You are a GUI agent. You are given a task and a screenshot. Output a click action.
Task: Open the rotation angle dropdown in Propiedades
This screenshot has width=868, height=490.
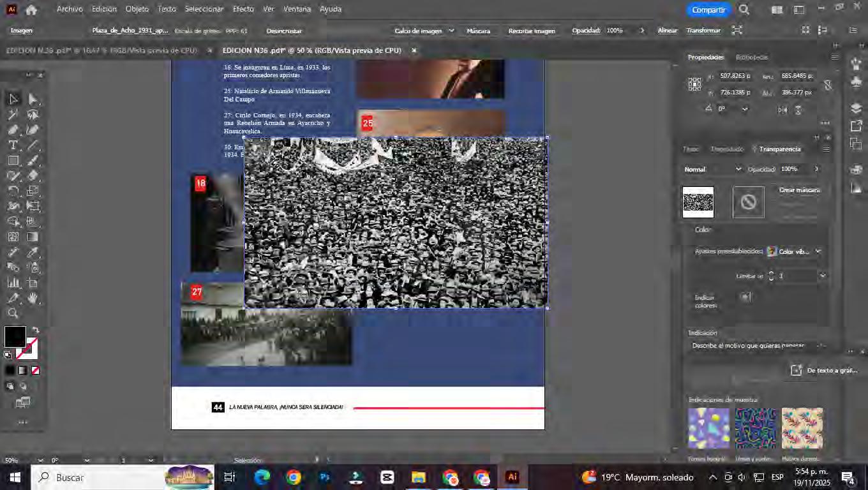click(744, 109)
